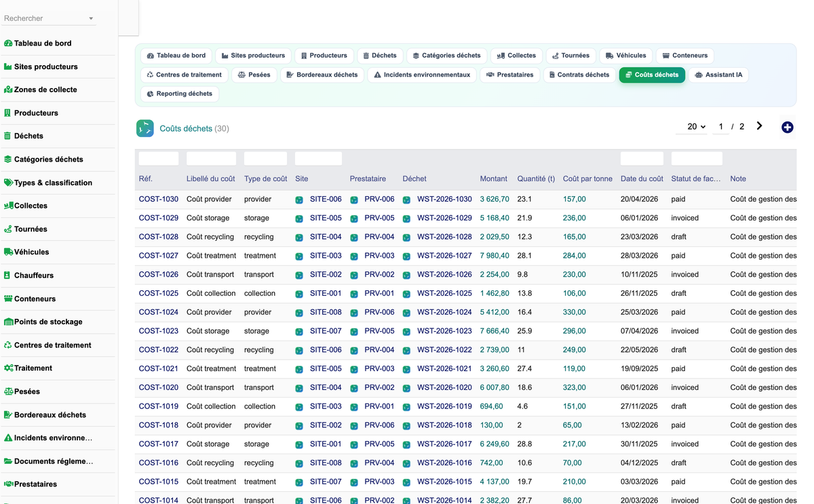
Task: Click amount 7 980,40 in COST-1027 row
Action: pyautogui.click(x=495, y=256)
